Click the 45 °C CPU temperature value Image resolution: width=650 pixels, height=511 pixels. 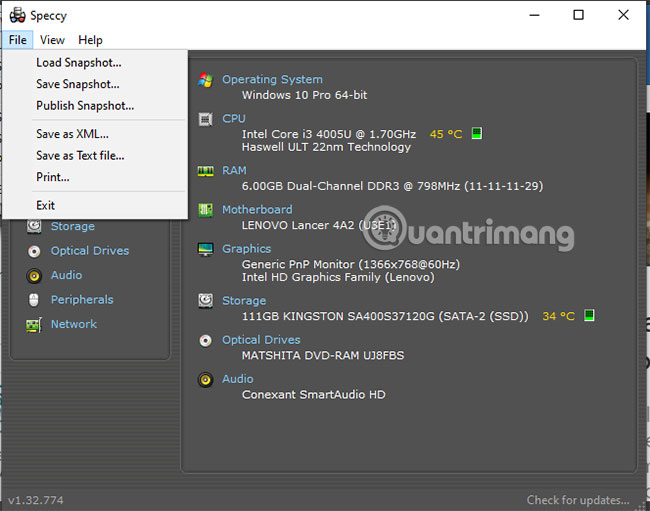pyautogui.click(x=446, y=134)
